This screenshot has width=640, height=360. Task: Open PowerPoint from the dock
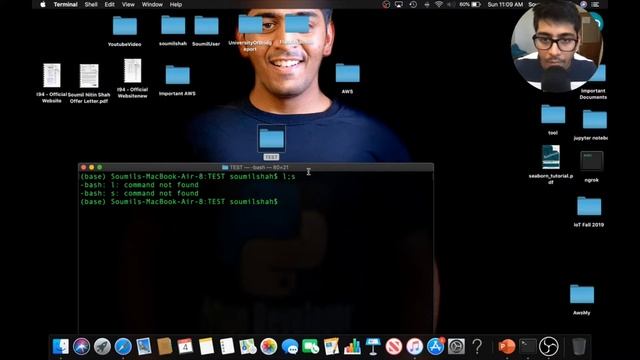507,347
